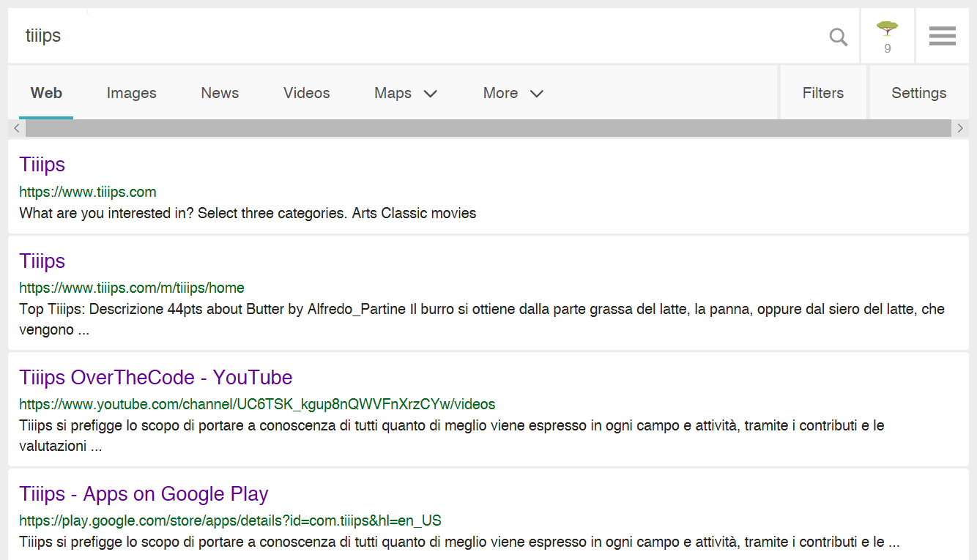977x560 pixels.
Task: Switch to the Images tab
Action: click(x=131, y=93)
